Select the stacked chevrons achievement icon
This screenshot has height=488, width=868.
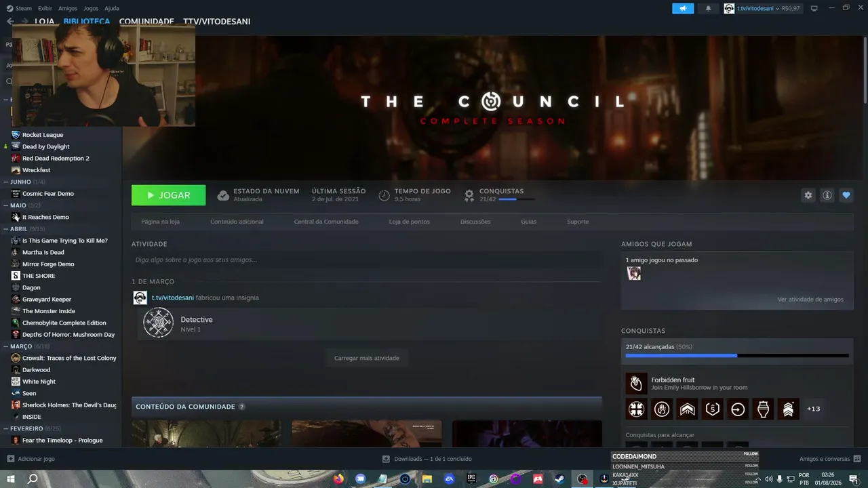click(788, 409)
